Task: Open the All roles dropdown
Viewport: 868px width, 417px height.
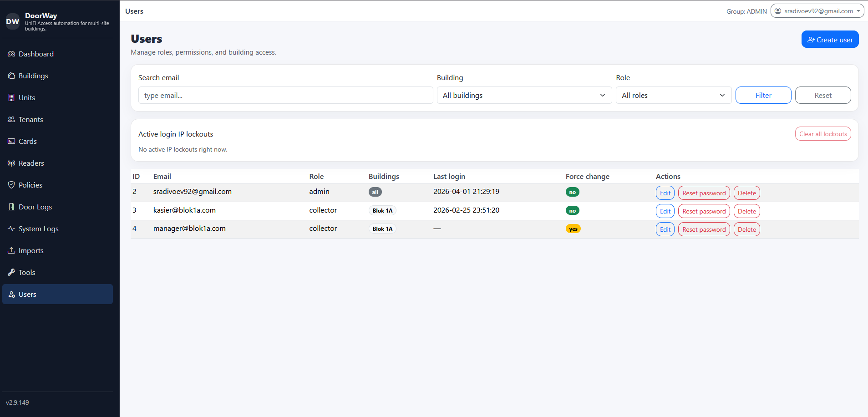Action: point(673,95)
